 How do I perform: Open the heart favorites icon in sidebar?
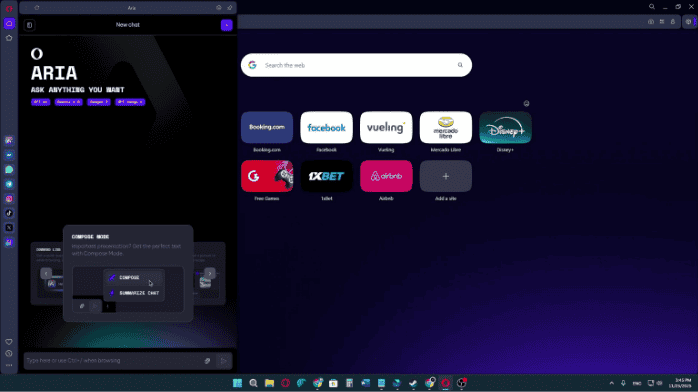[x=9, y=342]
